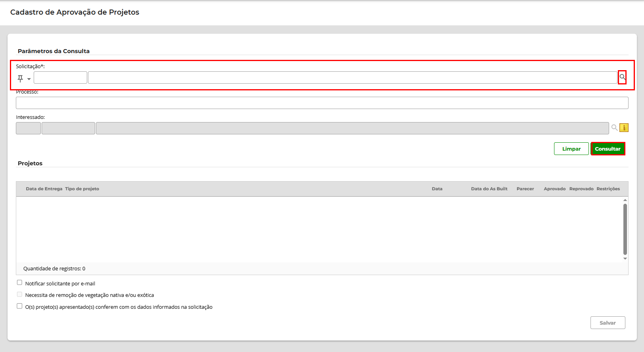644x352 pixels.
Task: Click into the Processo text field
Action: [x=322, y=103]
